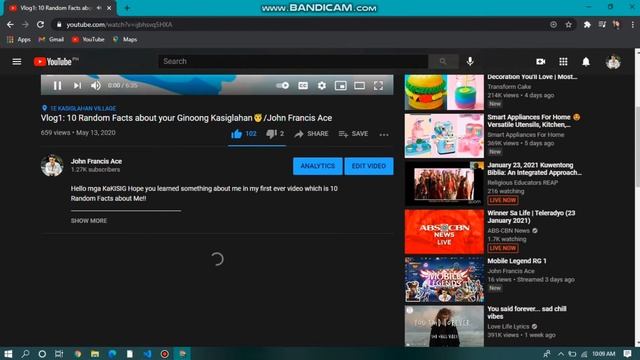Enter full screen mode
This screenshot has height=360, width=640.
point(378,85)
